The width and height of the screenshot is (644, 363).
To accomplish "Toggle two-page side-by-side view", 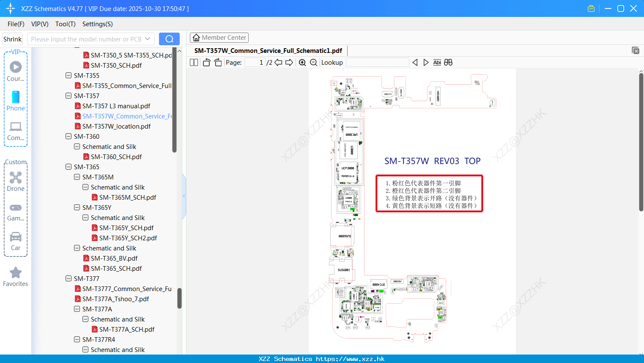I will click(x=193, y=62).
